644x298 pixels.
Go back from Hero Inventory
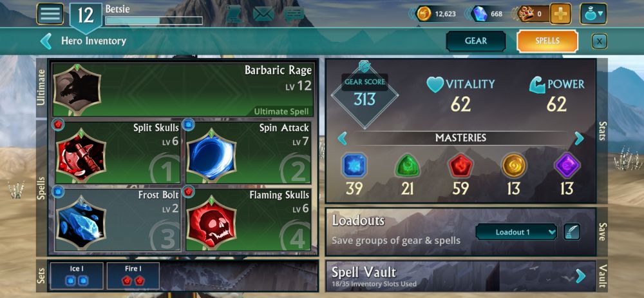click(46, 41)
